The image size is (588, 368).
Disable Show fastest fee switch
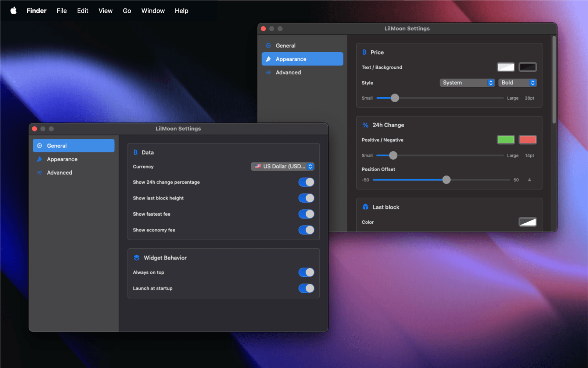(x=306, y=214)
